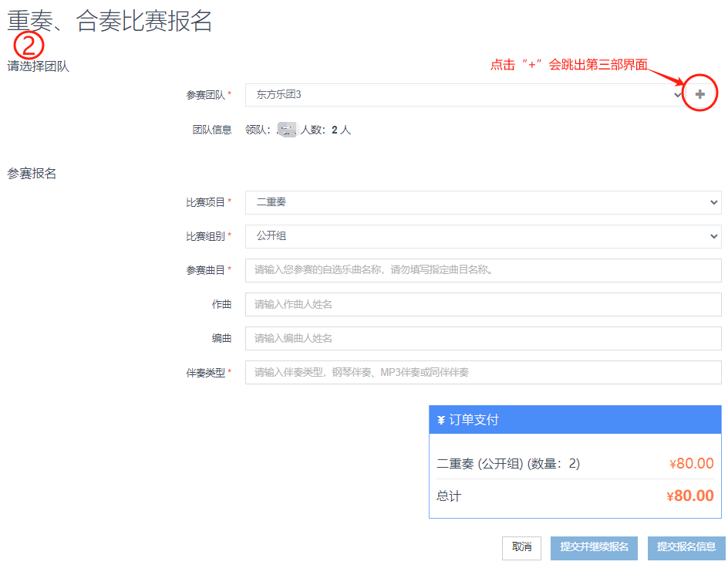Expand the 比赛项目 dropdown showing 二重奏
Image resolution: width=728 pixels, height=565 pixels.
pyautogui.click(x=483, y=202)
